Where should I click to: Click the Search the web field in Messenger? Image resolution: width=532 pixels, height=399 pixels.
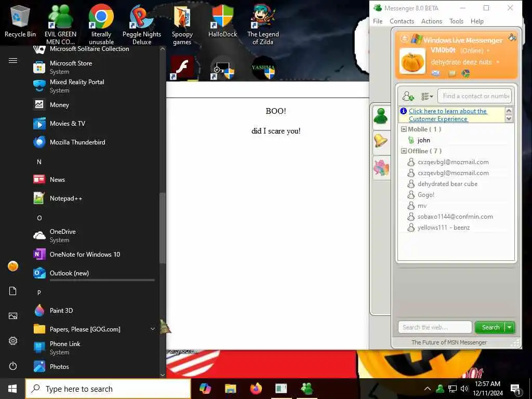coord(435,327)
